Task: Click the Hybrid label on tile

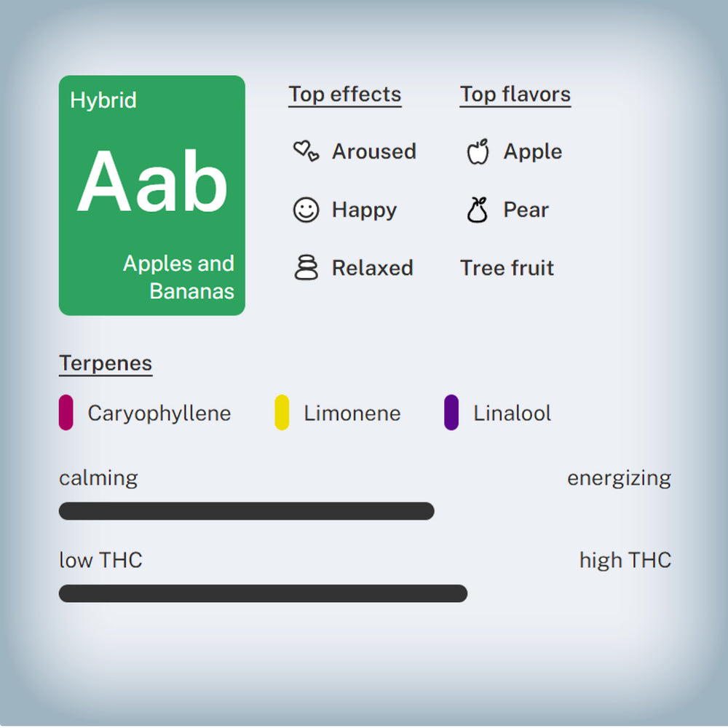Action: click(x=103, y=100)
